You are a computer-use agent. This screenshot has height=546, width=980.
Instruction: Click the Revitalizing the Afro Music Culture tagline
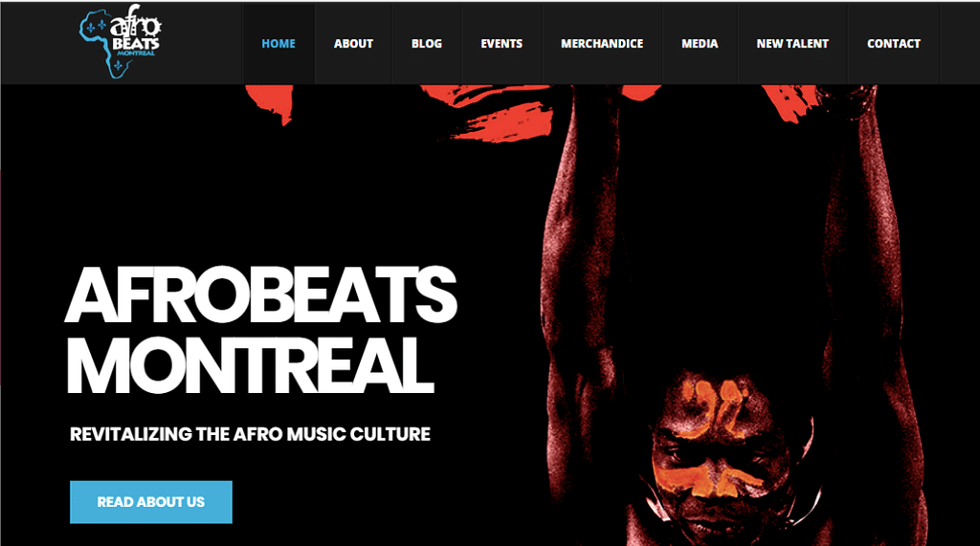click(x=250, y=434)
